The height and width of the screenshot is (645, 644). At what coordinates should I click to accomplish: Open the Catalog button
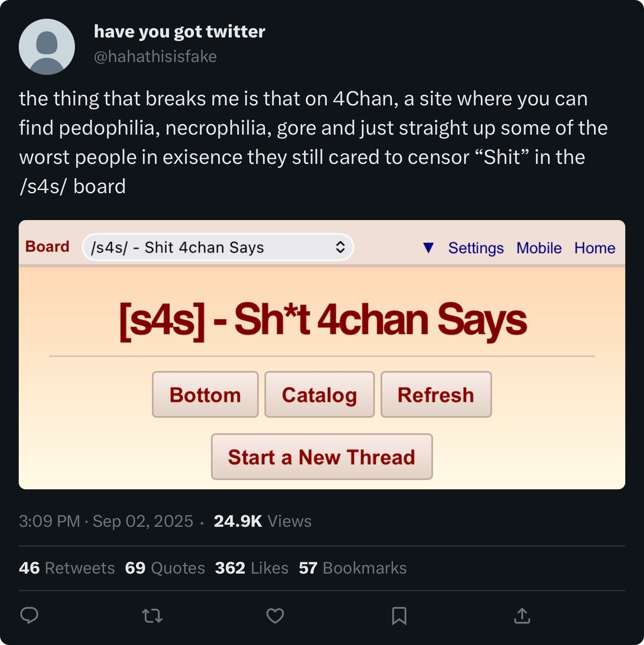(x=320, y=394)
